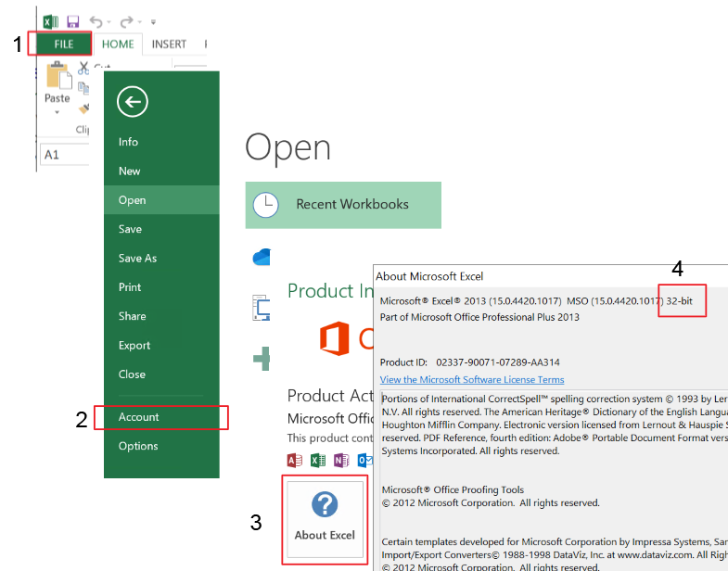This screenshot has width=728, height=571.
Task: Click the Undo arrow icon
Action: pyautogui.click(x=96, y=22)
